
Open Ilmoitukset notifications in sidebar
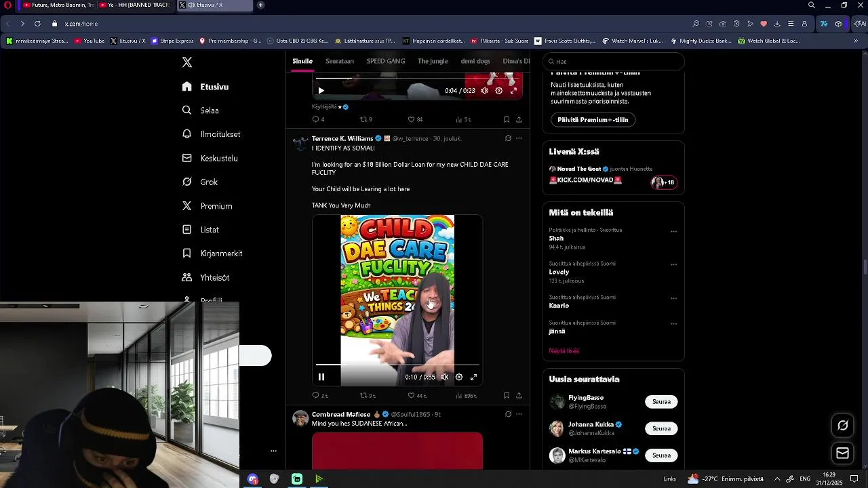tap(212, 134)
